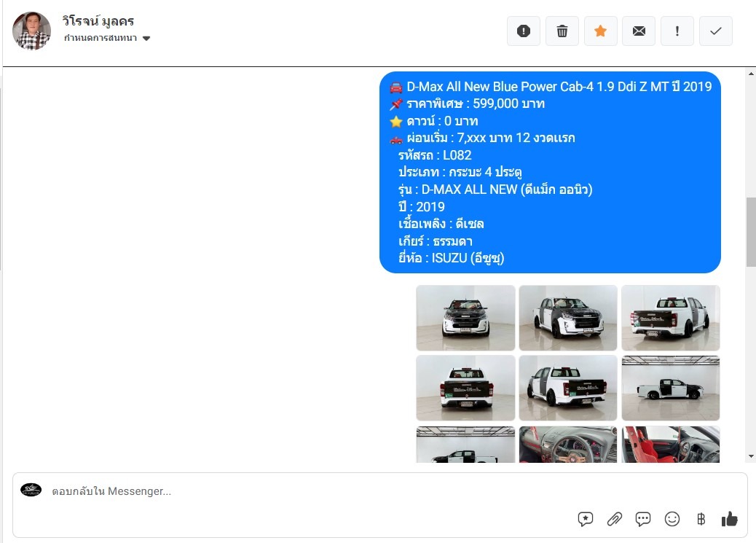
Task: Expand the กำหนดการสนทนา dropdown
Action: pyautogui.click(x=107, y=38)
